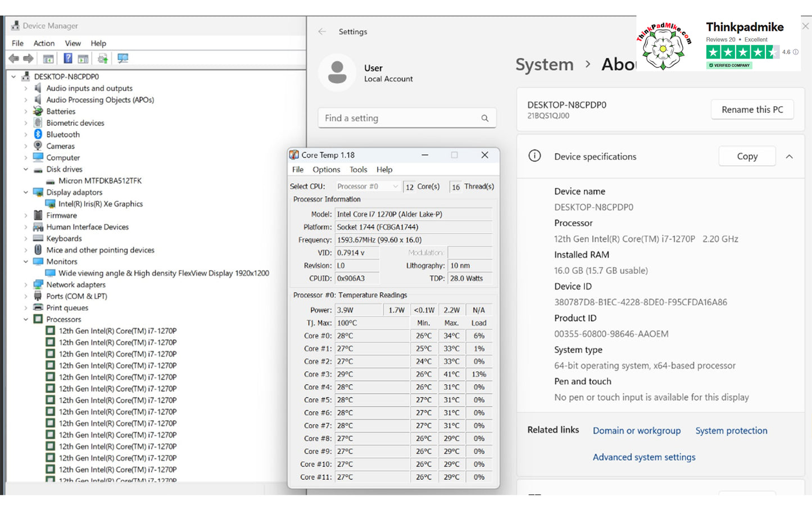Click the Core Temp app icon in title bar
The width and height of the screenshot is (812, 510).
click(294, 155)
